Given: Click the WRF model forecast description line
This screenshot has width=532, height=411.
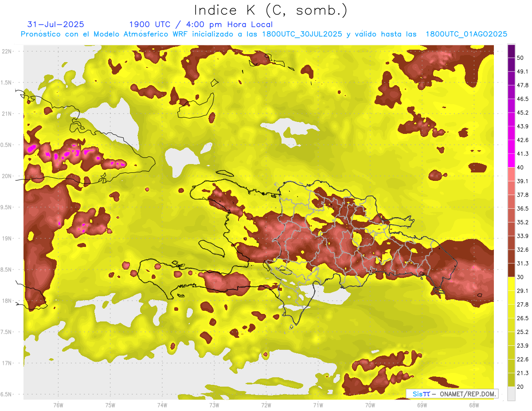Looking at the screenshot, I should coord(263,34).
